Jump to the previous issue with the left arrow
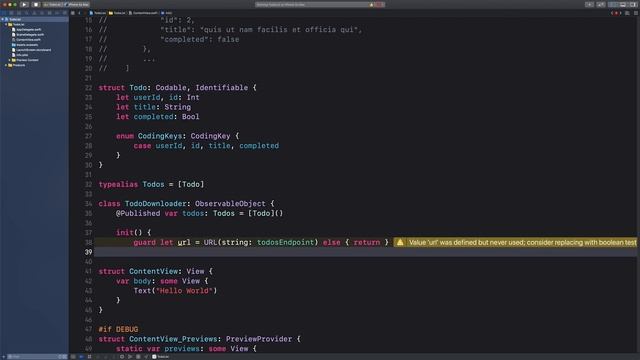Screen dimensions: 640x360 pos(612,13)
